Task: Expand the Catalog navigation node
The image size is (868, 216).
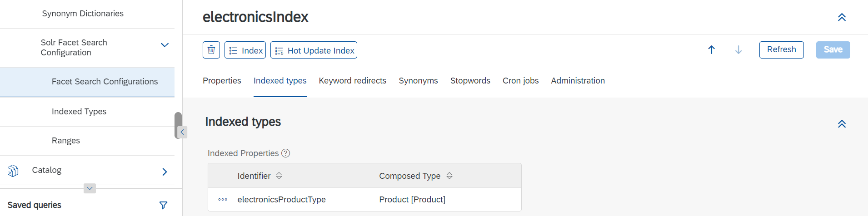Action: (165, 172)
